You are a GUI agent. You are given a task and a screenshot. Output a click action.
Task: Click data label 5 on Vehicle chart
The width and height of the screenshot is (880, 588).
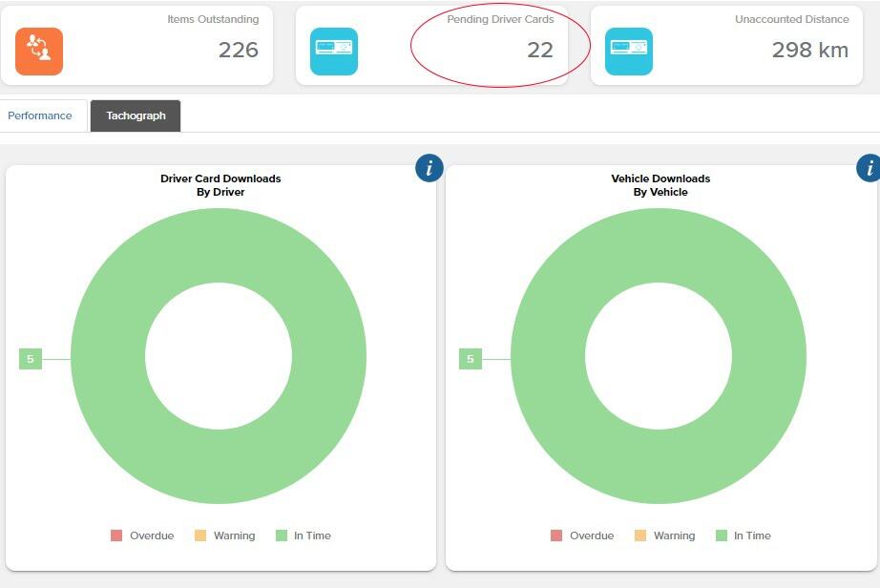(x=471, y=359)
